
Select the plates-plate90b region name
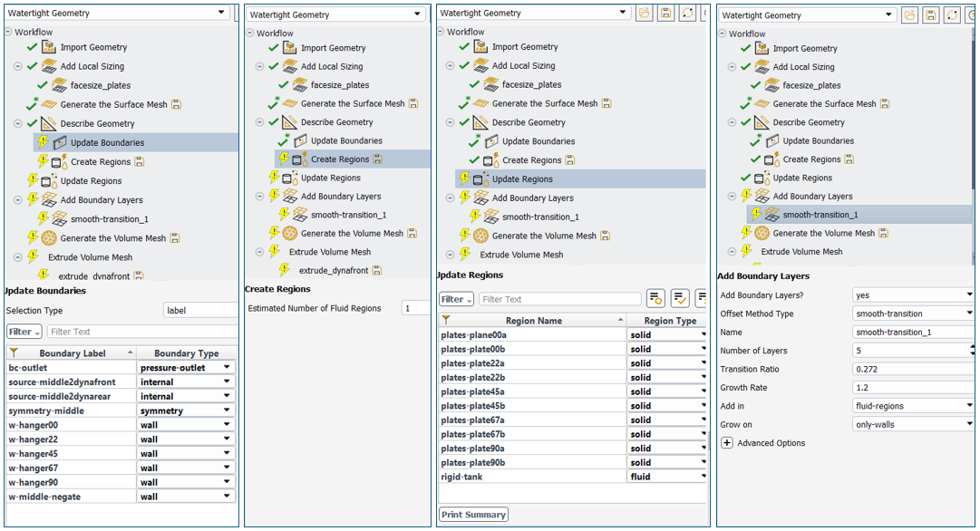pyautogui.click(x=473, y=463)
